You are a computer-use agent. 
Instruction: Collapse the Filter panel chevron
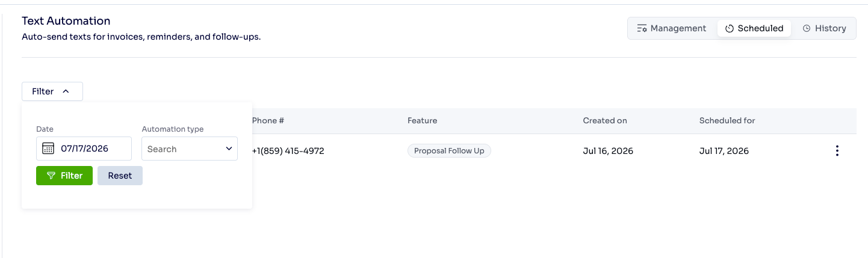tap(66, 91)
